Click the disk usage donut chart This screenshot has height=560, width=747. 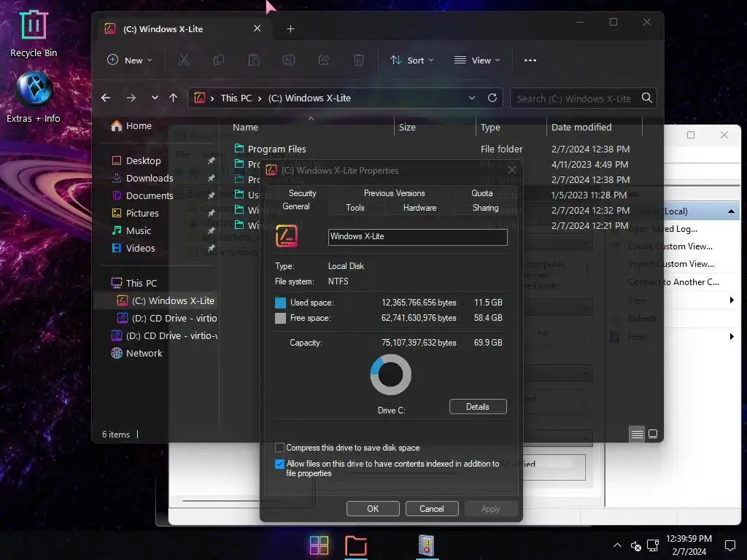[x=391, y=375]
